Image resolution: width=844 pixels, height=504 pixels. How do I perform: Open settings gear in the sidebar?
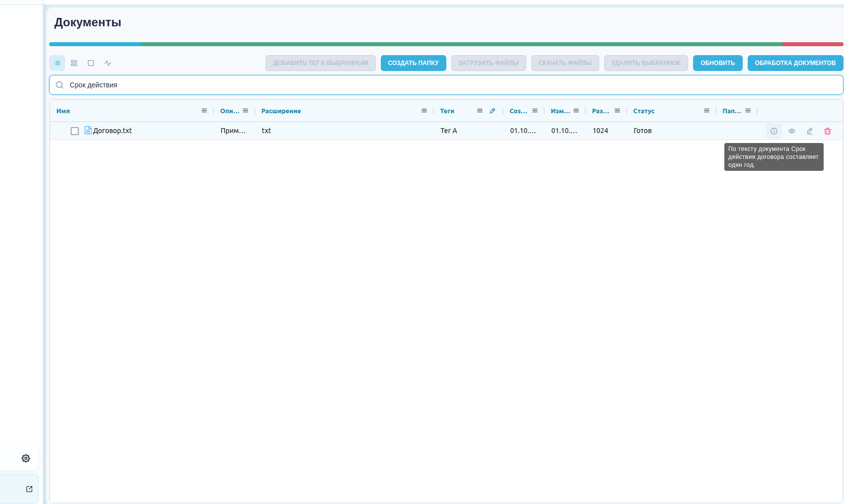[x=26, y=458]
